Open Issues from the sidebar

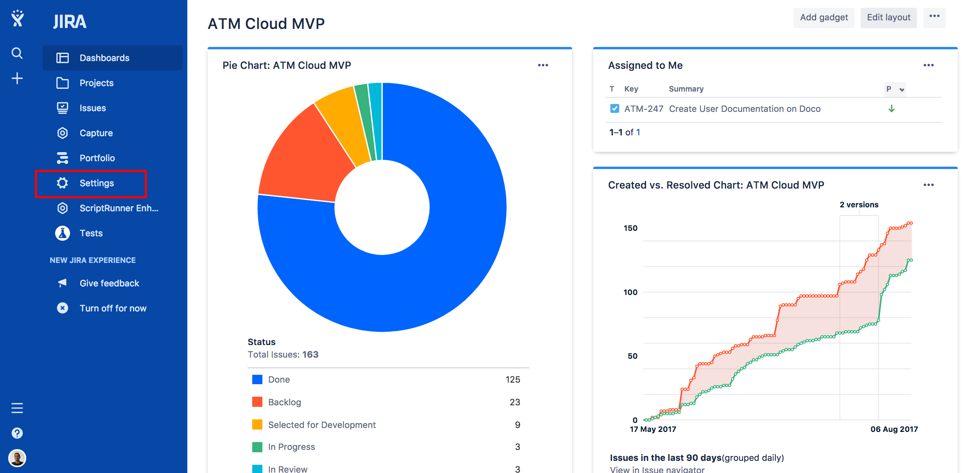point(113,108)
